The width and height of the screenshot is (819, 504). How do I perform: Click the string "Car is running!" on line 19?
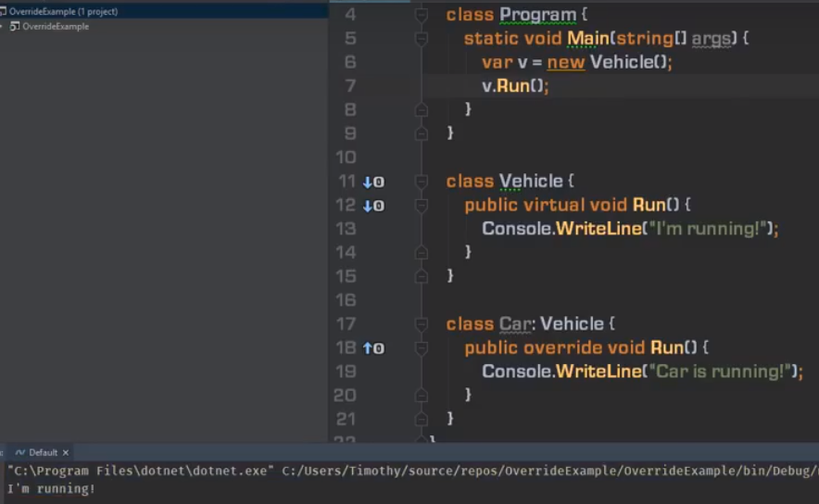pyautogui.click(x=720, y=372)
